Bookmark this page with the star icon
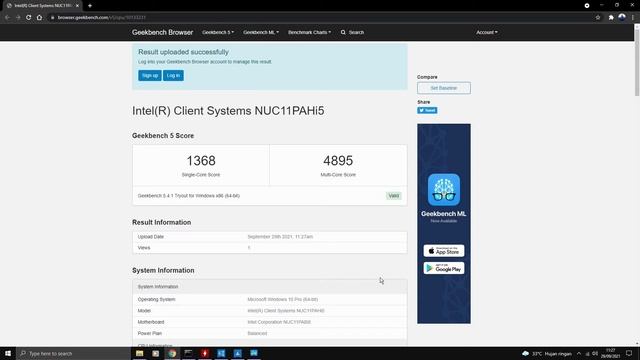The width and height of the screenshot is (640, 360). click(598, 18)
